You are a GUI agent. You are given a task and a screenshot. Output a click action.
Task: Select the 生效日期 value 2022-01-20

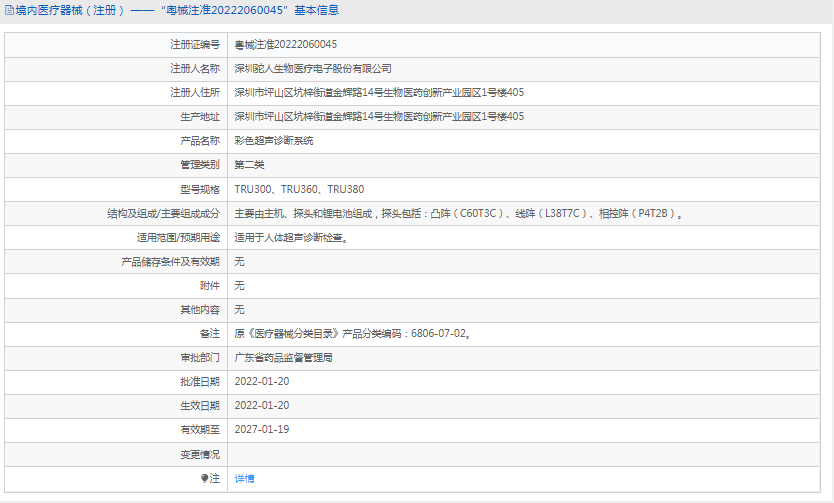pos(262,406)
